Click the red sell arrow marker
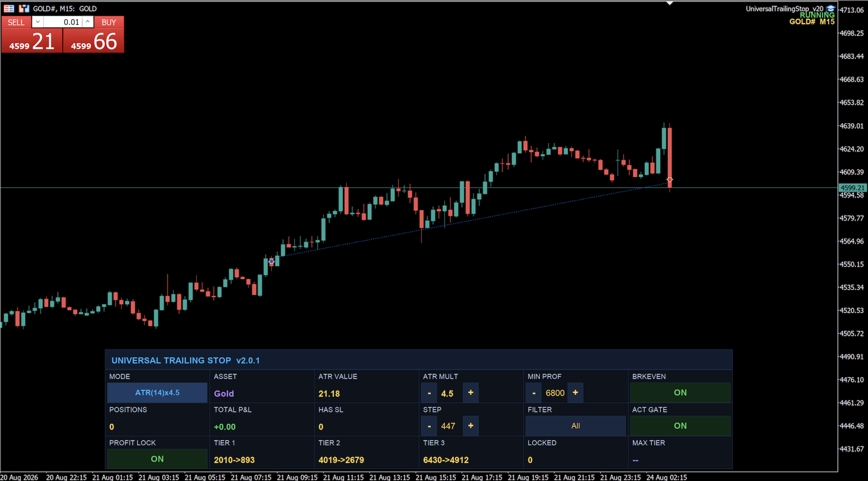 670,180
